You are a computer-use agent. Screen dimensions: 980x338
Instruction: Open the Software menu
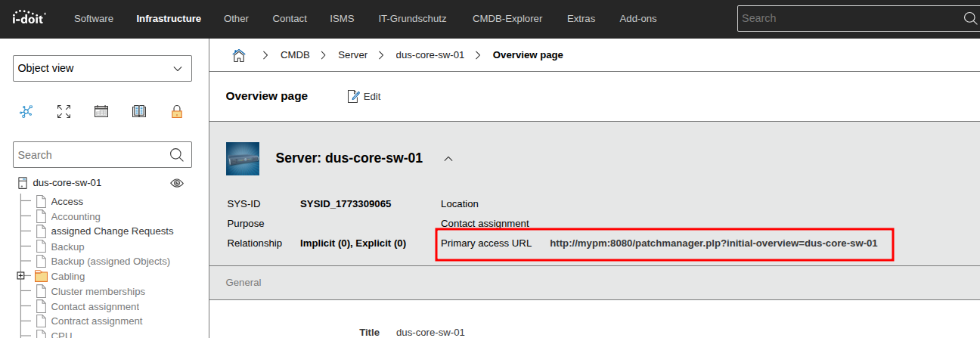pos(94,18)
